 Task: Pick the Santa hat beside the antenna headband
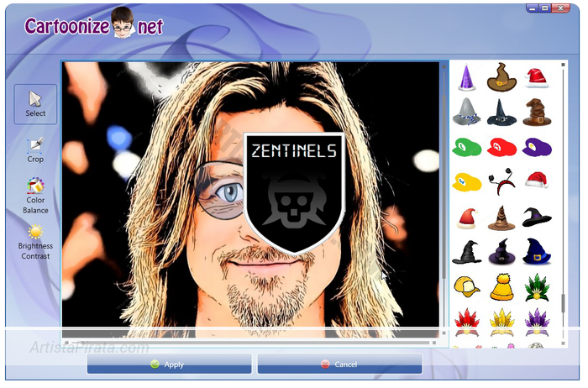[x=536, y=180]
